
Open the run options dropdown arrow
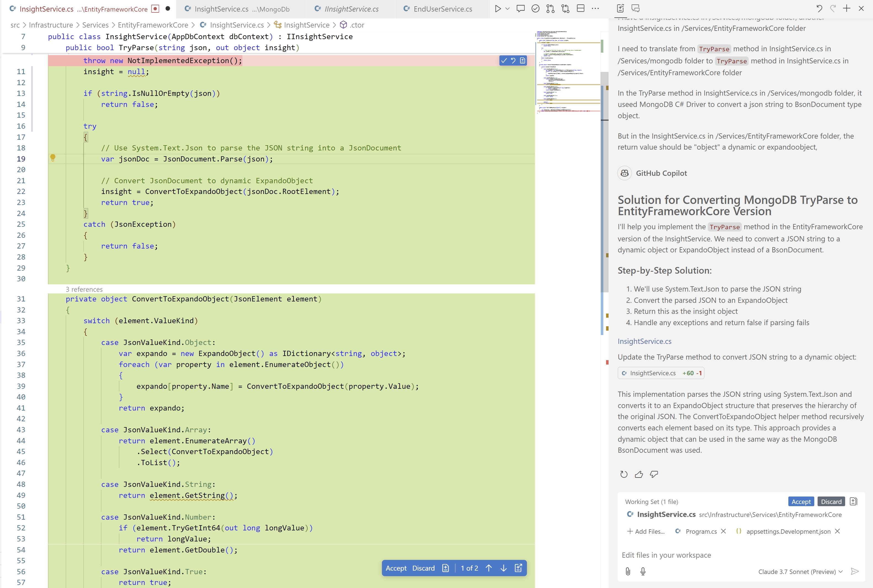(508, 9)
